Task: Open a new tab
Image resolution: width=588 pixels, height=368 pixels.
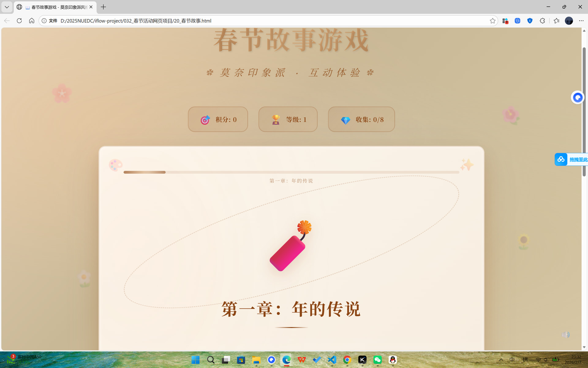Action: point(104,7)
